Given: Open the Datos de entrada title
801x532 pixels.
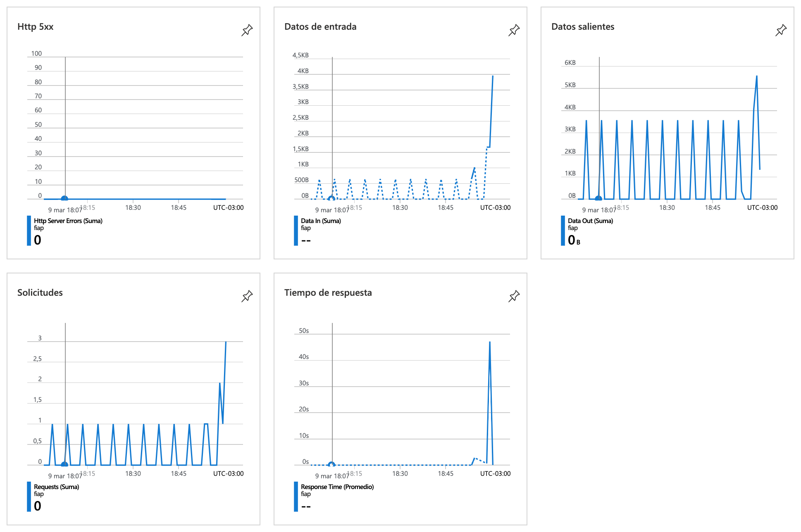Looking at the screenshot, I should [x=320, y=27].
